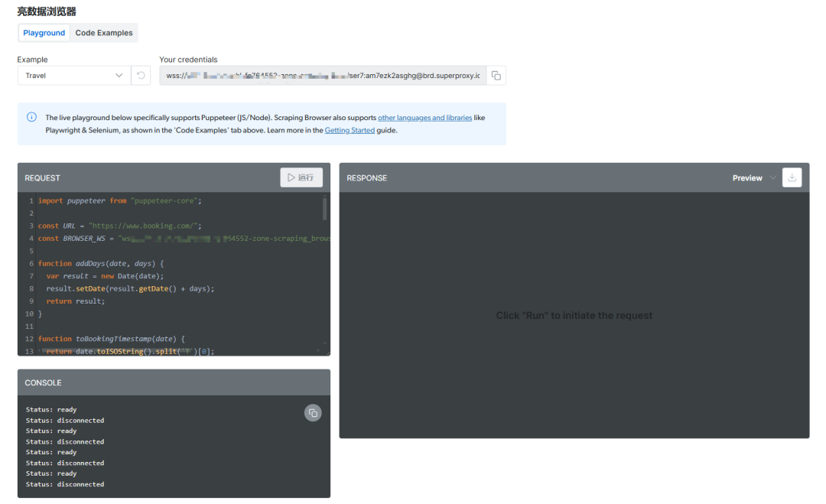Viewport: 826px width, 504px height.
Task: Copy console output with the copy icon
Action: pyautogui.click(x=313, y=413)
